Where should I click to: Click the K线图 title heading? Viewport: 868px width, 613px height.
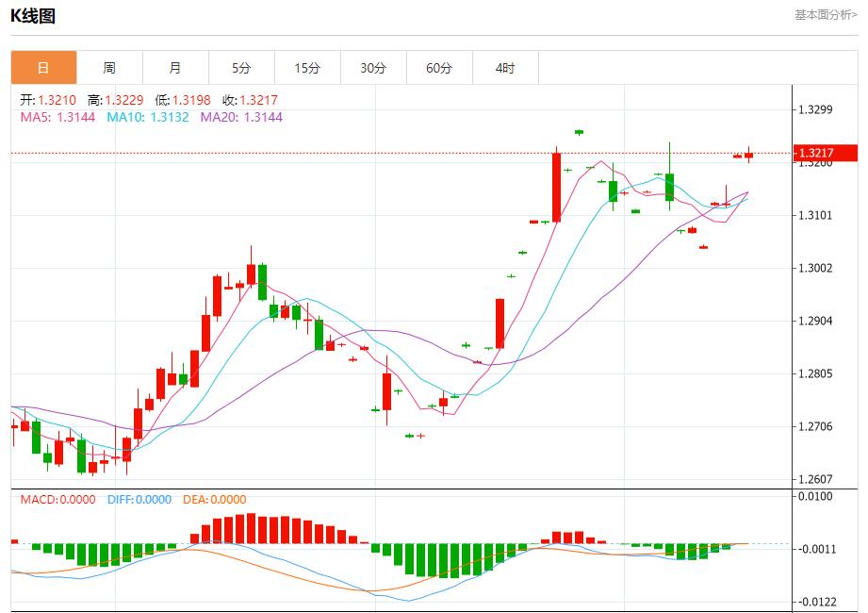33,15
